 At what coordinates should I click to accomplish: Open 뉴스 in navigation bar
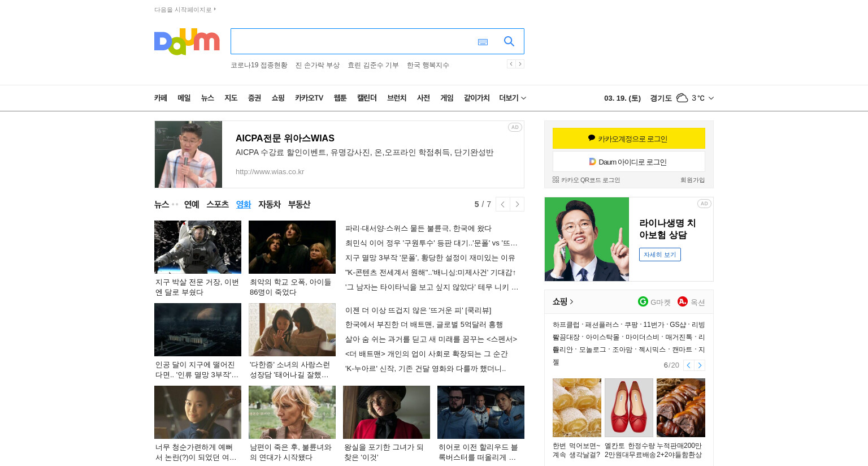(x=207, y=98)
